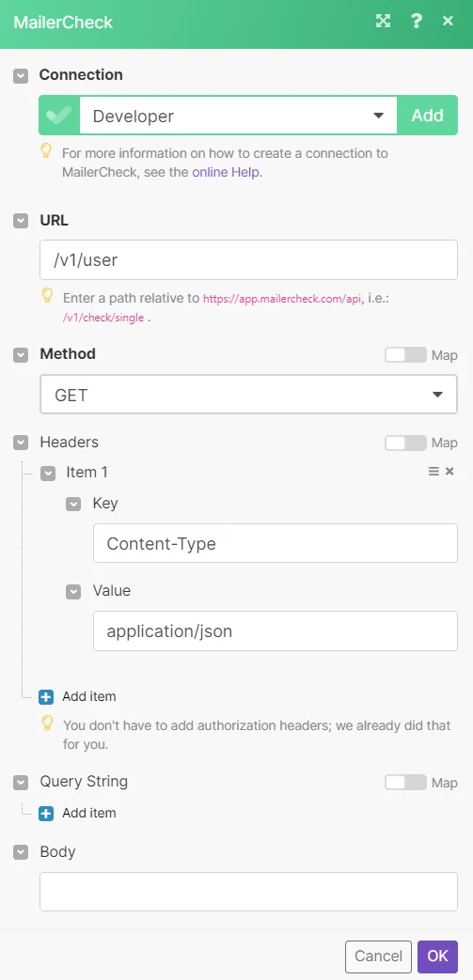Click the lightbulb hint icon below Connection
Image resolution: width=473 pixels, height=980 pixels.
[x=46, y=150]
